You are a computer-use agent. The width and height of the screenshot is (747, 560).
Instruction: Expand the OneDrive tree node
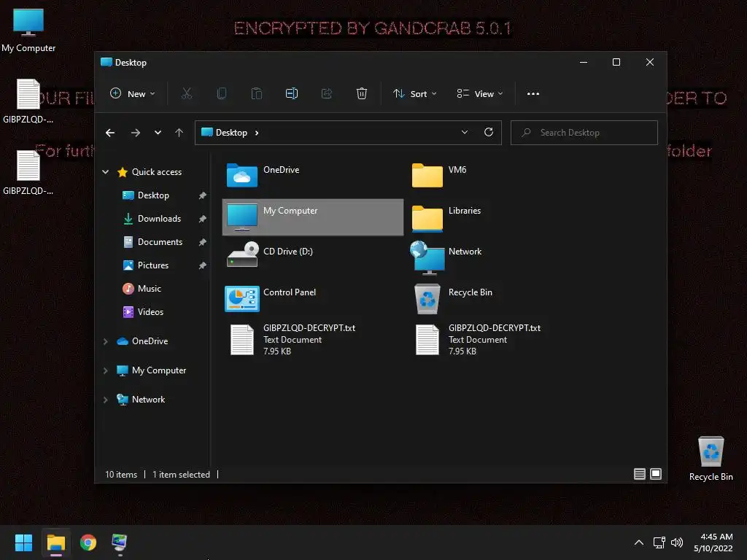coord(105,341)
